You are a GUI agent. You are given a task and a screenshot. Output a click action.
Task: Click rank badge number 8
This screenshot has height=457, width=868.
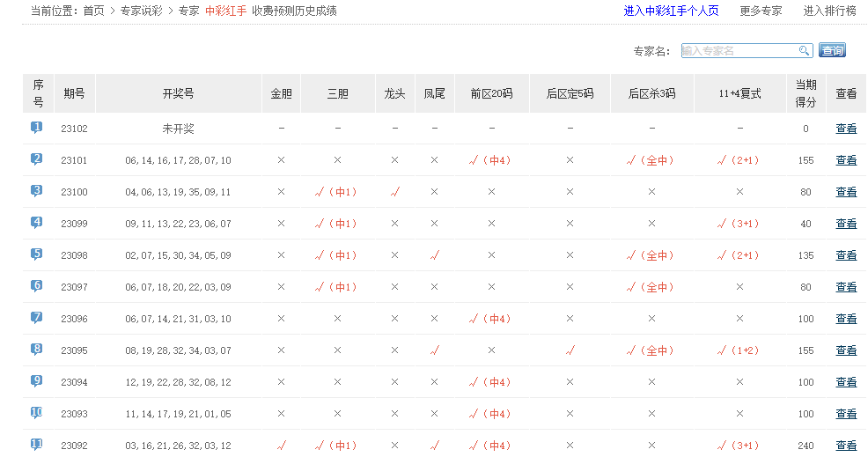point(37,350)
